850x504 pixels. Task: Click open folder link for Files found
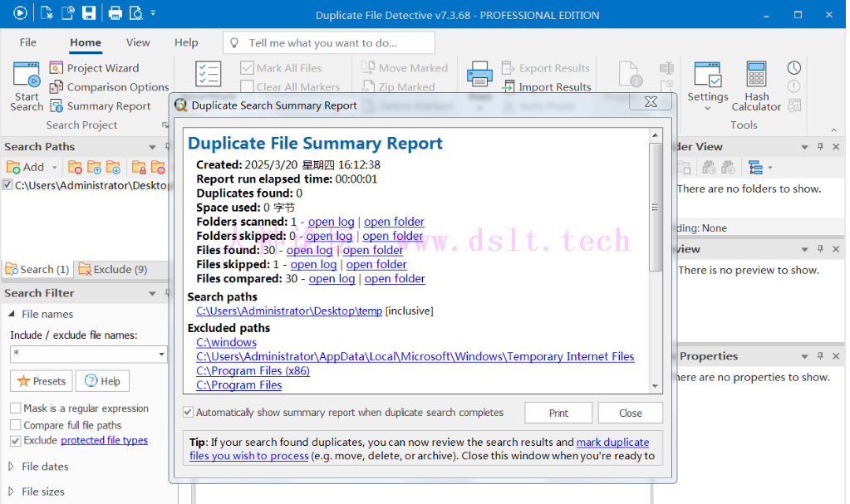click(x=373, y=250)
